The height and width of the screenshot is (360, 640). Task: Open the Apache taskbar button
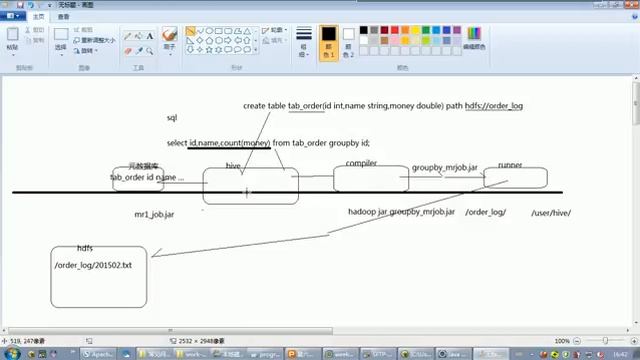pyautogui.click(x=98, y=354)
